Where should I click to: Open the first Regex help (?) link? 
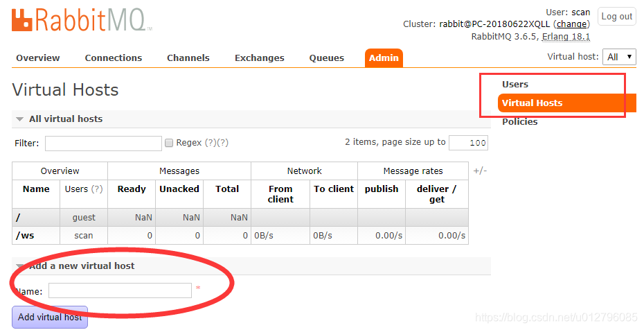click(211, 143)
